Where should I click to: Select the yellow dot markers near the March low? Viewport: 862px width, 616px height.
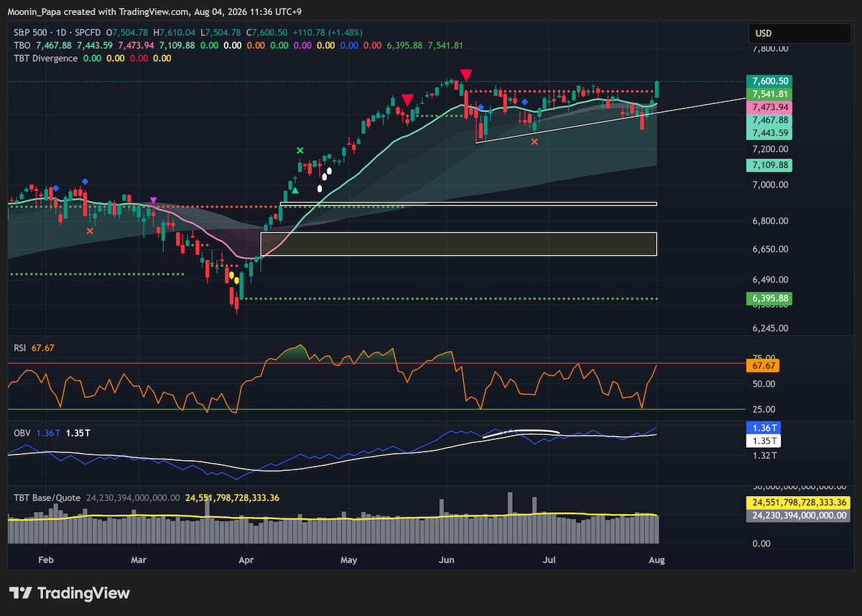(233, 277)
